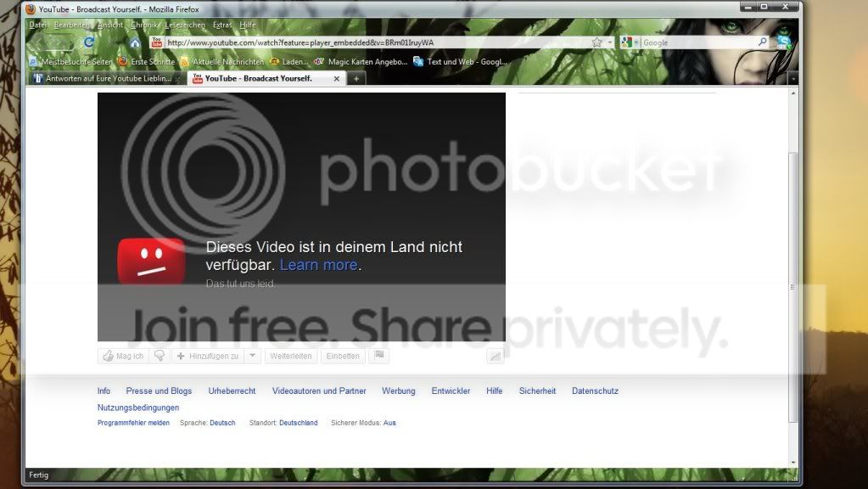The width and height of the screenshot is (868, 489).
Task: Bookmark this page with the star icon
Action: click(596, 42)
